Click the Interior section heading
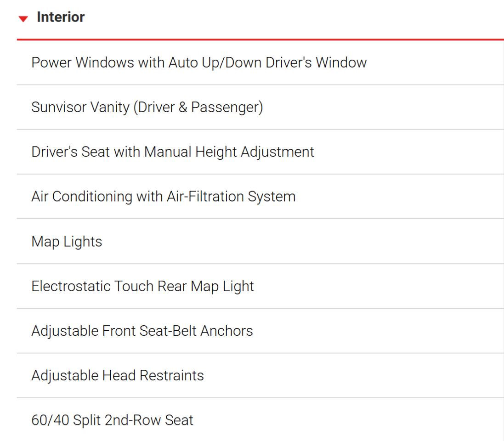504x441 pixels. point(61,17)
